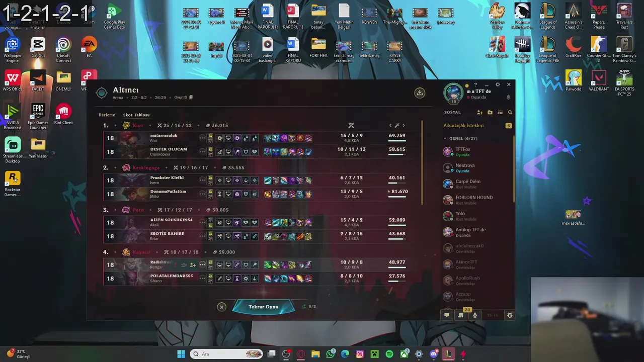Open the weather widget 33°C Güneşli
The image size is (644, 362).
19,354
